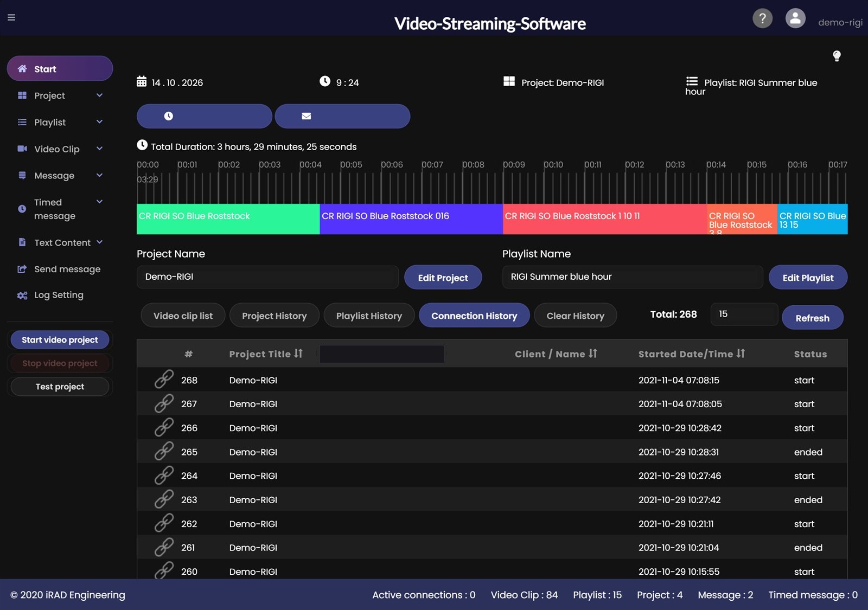
Task: Expand the Project sidebar menu chevron
Action: (x=99, y=95)
